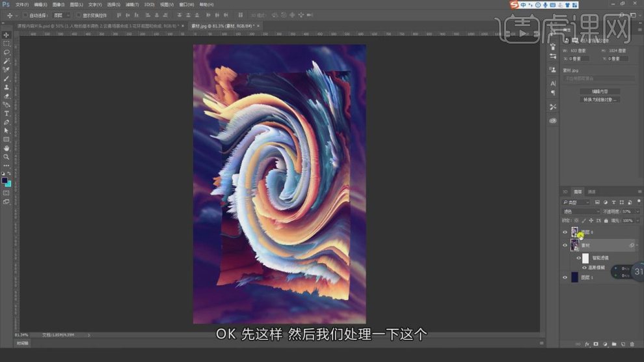Image resolution: width=644 pixels, height=362 pixels.
Task: Click the cyan background color swatch
Action: click(8, 184)
